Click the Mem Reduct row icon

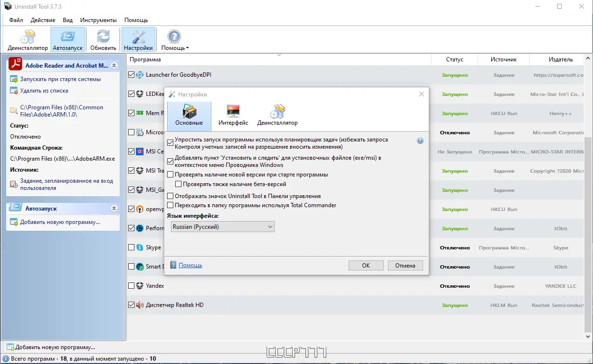point(140,113)
